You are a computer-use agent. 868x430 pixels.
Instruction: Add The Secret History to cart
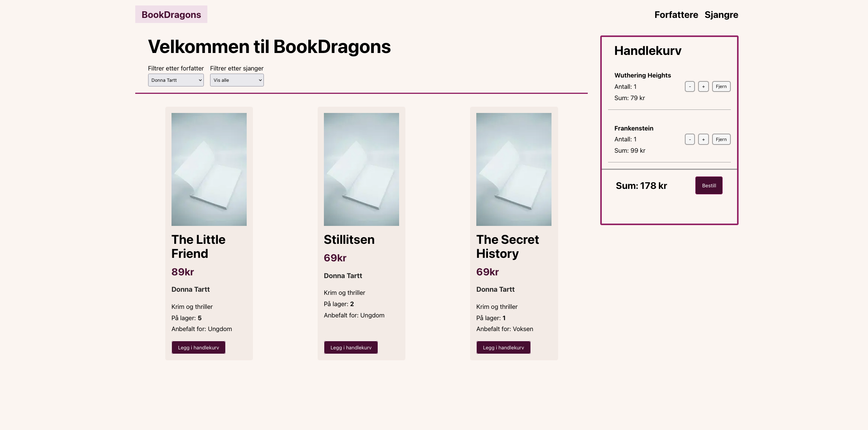click(503, 347)
